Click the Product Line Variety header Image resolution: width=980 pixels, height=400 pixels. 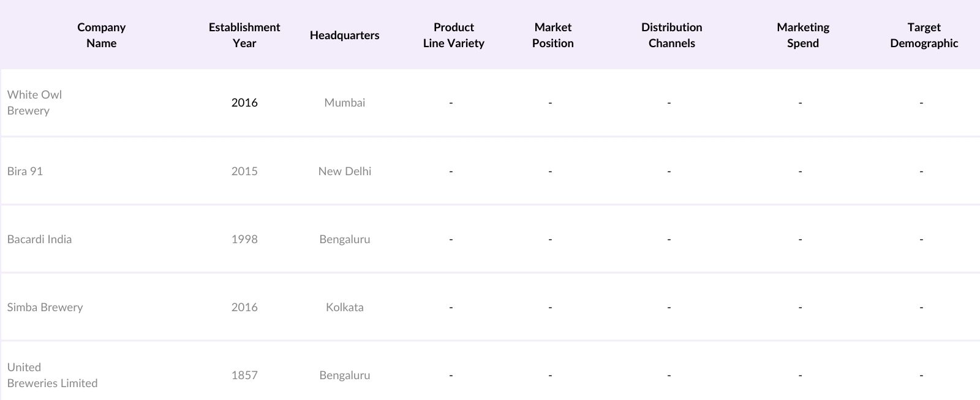coord(453,35)
